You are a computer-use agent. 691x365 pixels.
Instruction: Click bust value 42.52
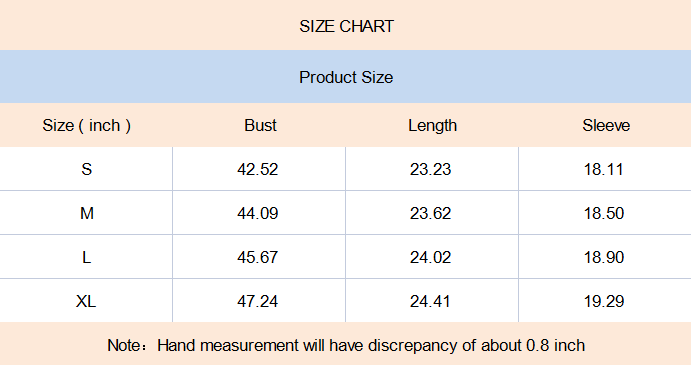[257, 169]
